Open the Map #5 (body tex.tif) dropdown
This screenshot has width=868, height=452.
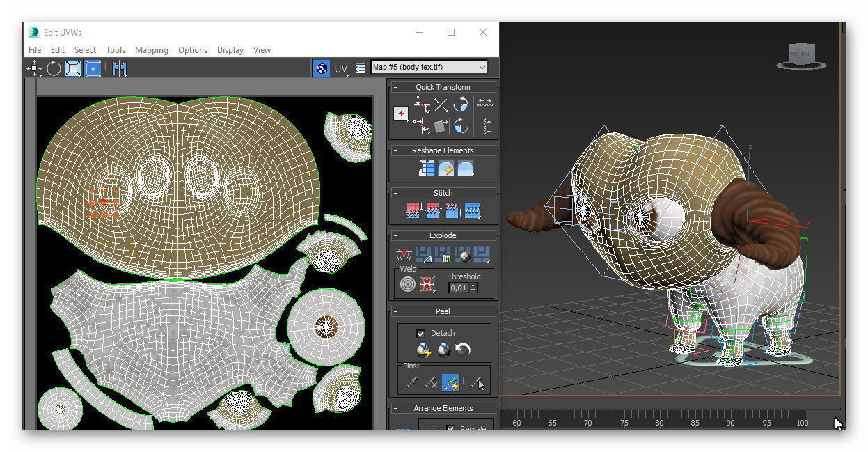429,67
